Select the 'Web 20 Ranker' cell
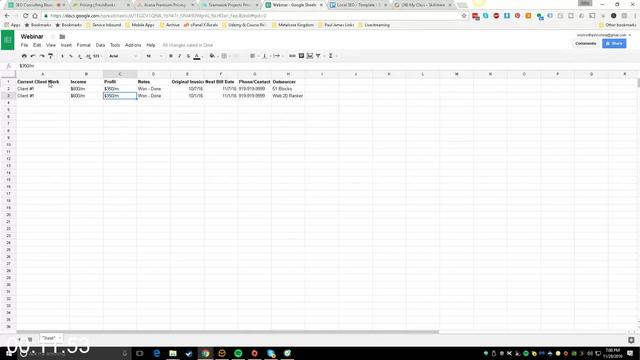 click(x=288, y=96)
